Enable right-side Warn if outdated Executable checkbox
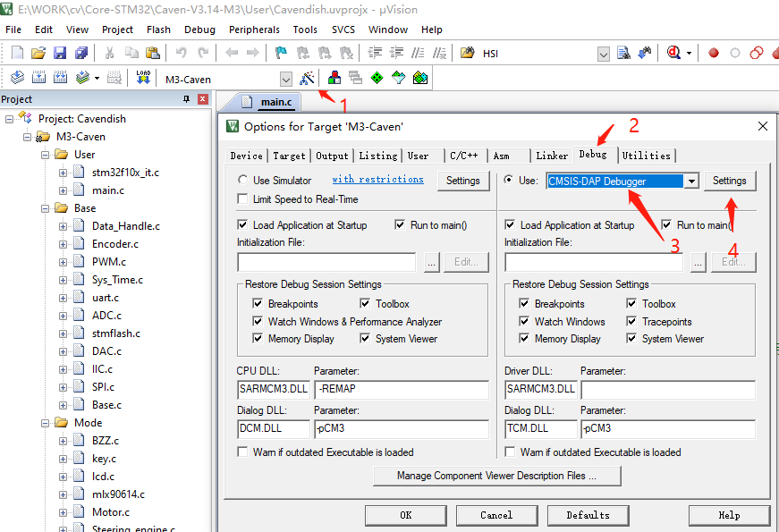Screen dimensions: 779x532 tap(510, 452)
